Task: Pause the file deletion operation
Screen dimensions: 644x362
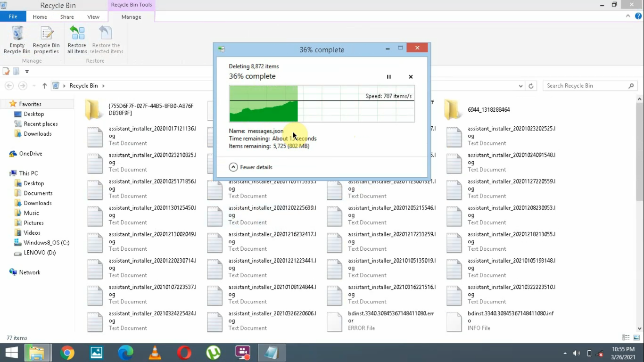Action: pos(388,76)
